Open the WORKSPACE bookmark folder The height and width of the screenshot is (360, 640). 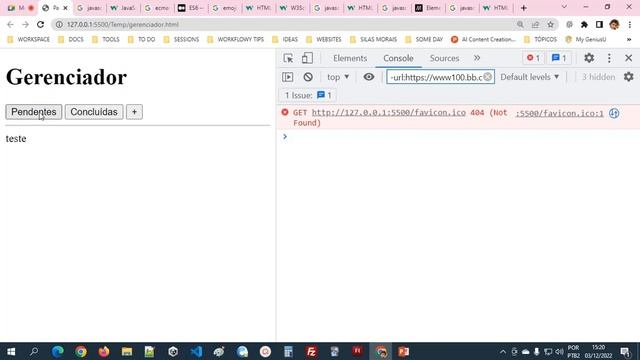pyautogui.click(x=29, y=39)
